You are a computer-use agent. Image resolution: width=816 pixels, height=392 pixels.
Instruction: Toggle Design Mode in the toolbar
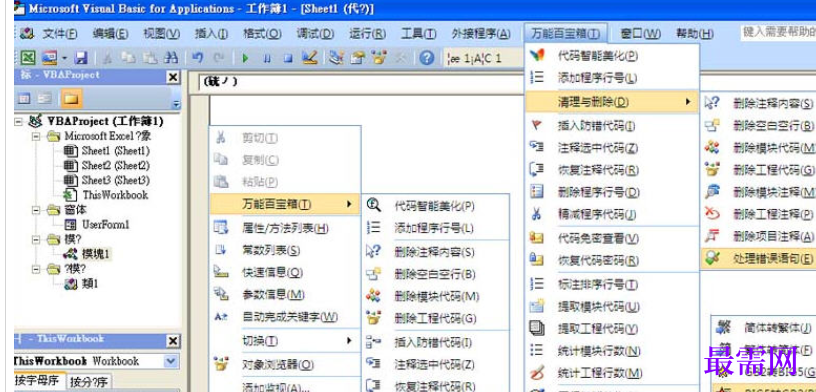coord(310,57)
